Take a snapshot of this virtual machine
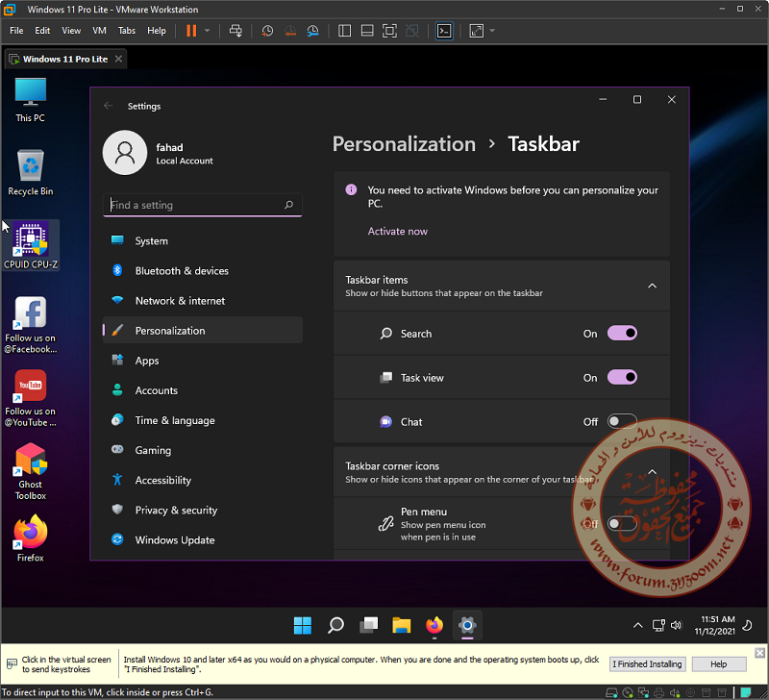This screenshot has height=700, width=769. coord(267,31)
